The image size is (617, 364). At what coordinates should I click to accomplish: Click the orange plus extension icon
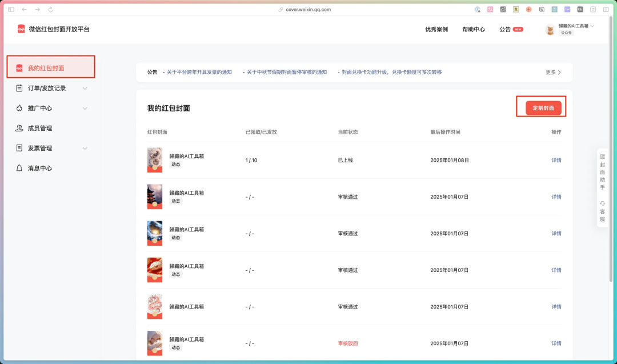coord(529,10)
